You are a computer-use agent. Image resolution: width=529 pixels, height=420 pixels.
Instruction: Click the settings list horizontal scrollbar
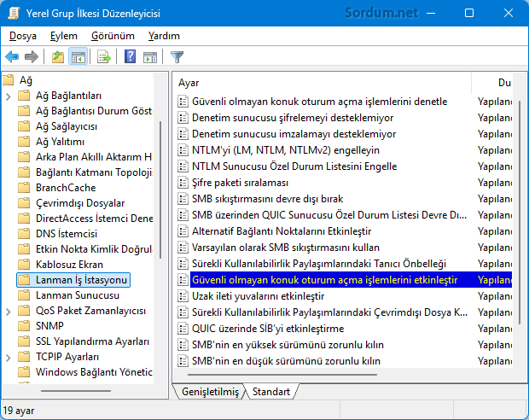pyautogui.click(x=282, y=375)
